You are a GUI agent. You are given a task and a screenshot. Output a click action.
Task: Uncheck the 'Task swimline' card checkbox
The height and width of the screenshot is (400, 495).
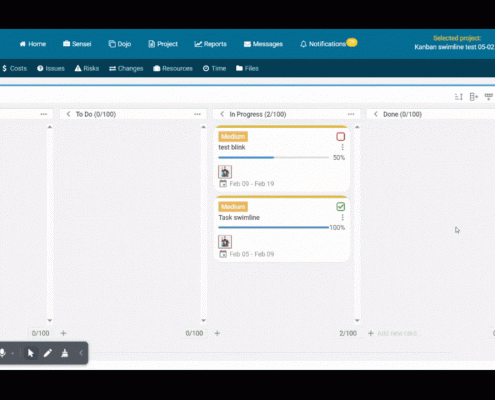(340, 207)
